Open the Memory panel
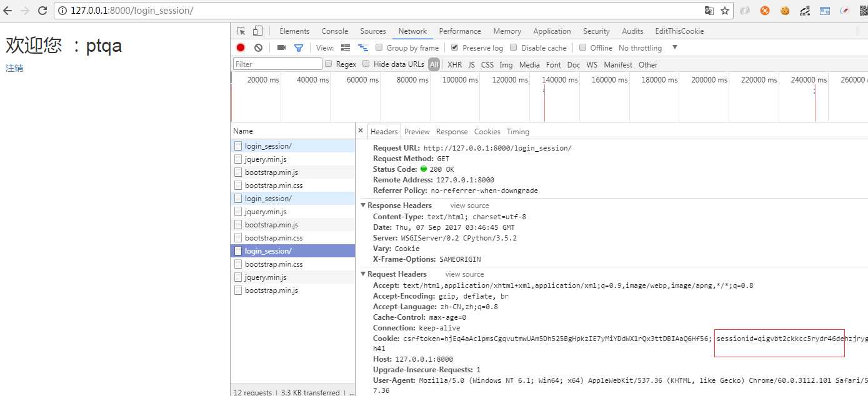The image size is (868, 396). [507, 31]
